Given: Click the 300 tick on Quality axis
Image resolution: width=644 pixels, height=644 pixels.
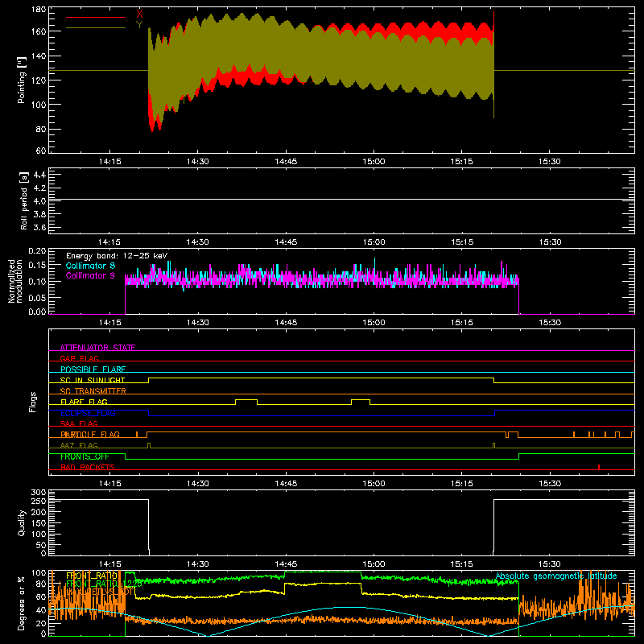Looking at the screenshot, I should [39, 493].
